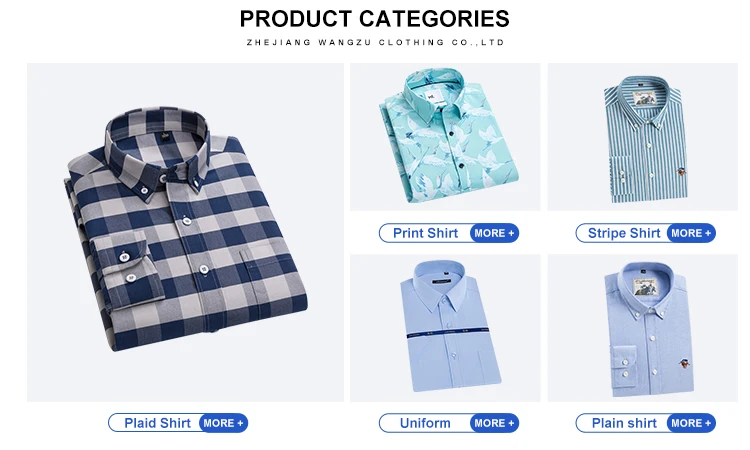
Task: Click the PRODUCT CATEGORIES heading
Action: pos(375,19)
